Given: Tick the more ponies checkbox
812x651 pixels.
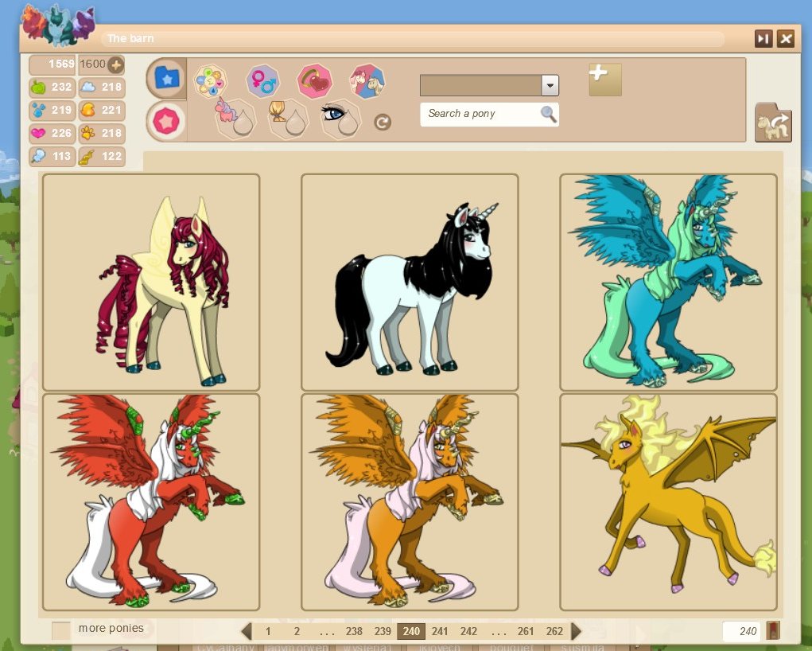Looking at the screenshot, I should (61, 630).
